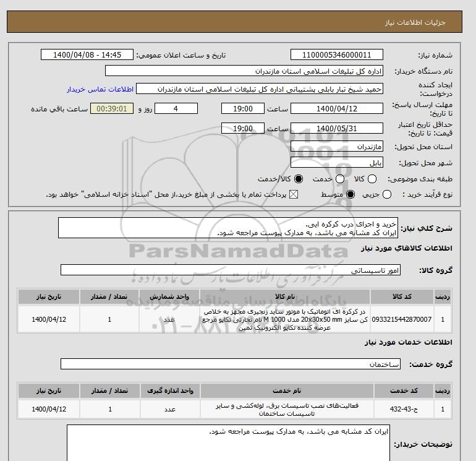This screenshot has width=476, height=461.
Task: Click the service table unit cell عدد
Action: click(x=170, y=410)
